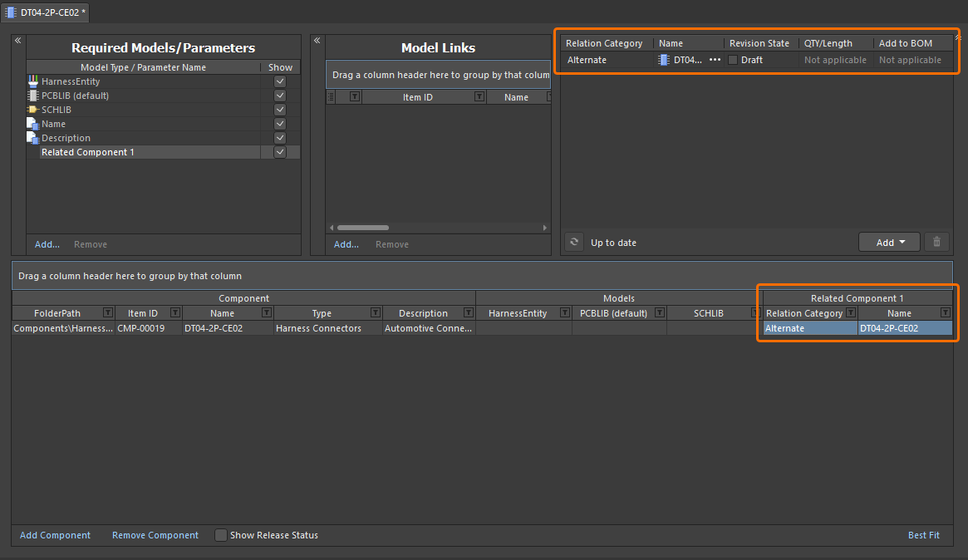Select the Name parameter icon

33,124
